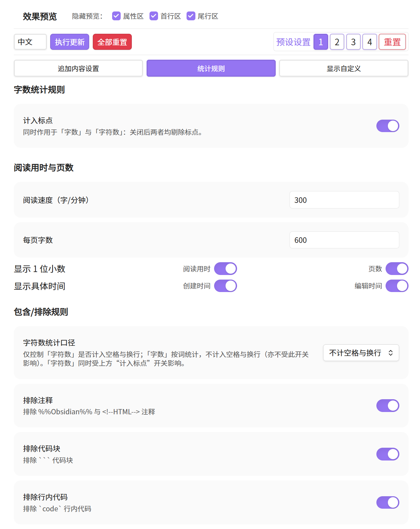Focus the 阅读速度 input field
This screenshot has width=420, height=529.
tap(344, 200)
